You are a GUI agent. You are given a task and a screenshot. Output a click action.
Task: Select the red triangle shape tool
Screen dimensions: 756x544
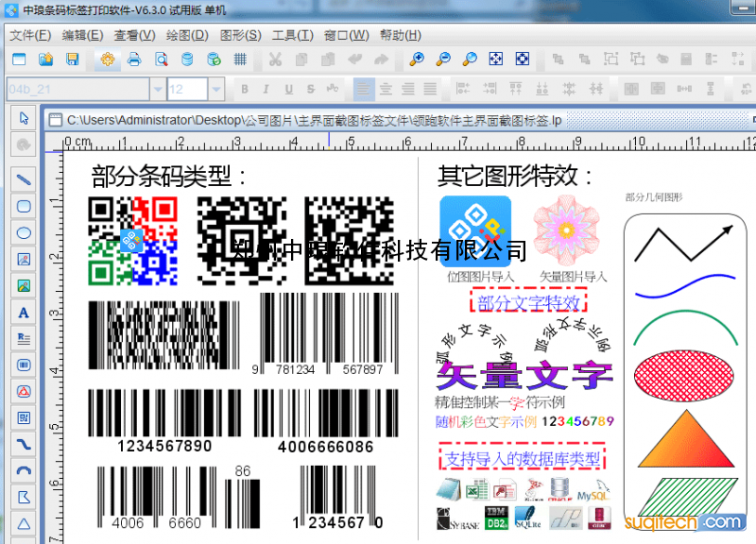coord(24,392)
